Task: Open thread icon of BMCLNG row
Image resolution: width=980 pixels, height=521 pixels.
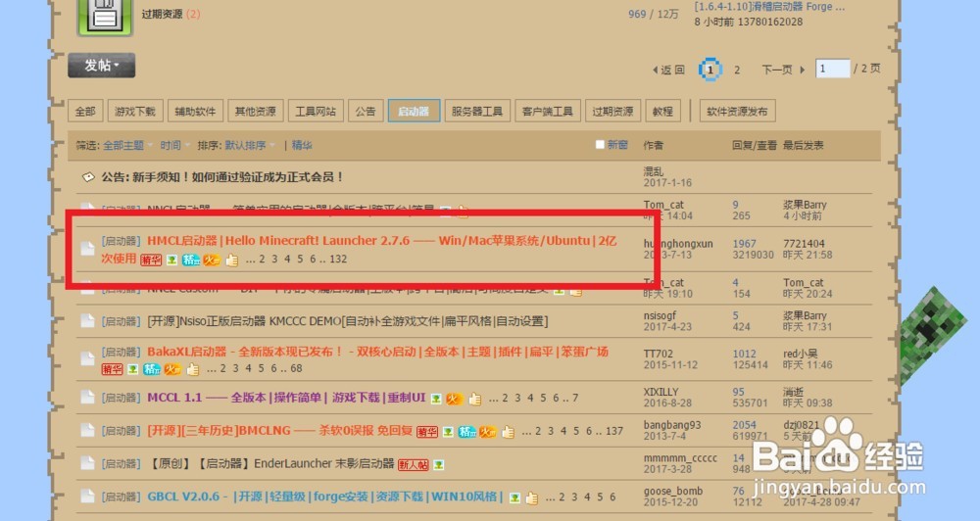Action: [88, 431]
